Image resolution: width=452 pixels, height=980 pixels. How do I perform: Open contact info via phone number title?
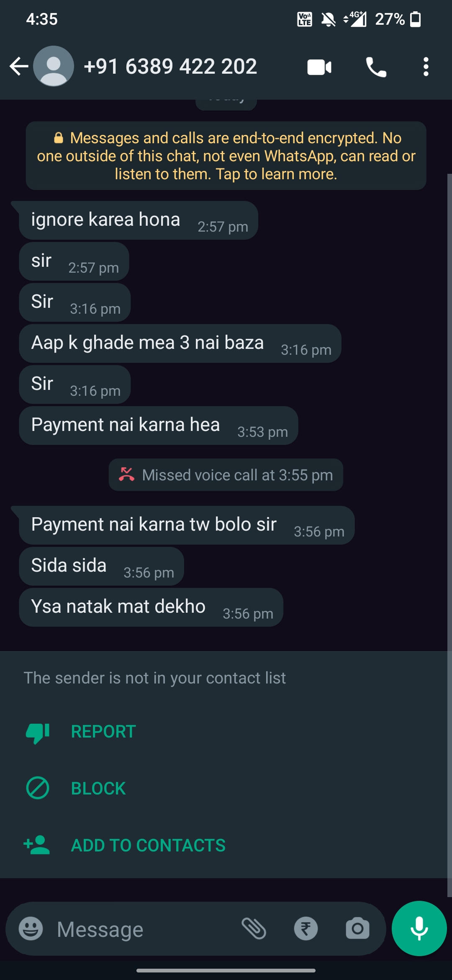click(170, 67)
